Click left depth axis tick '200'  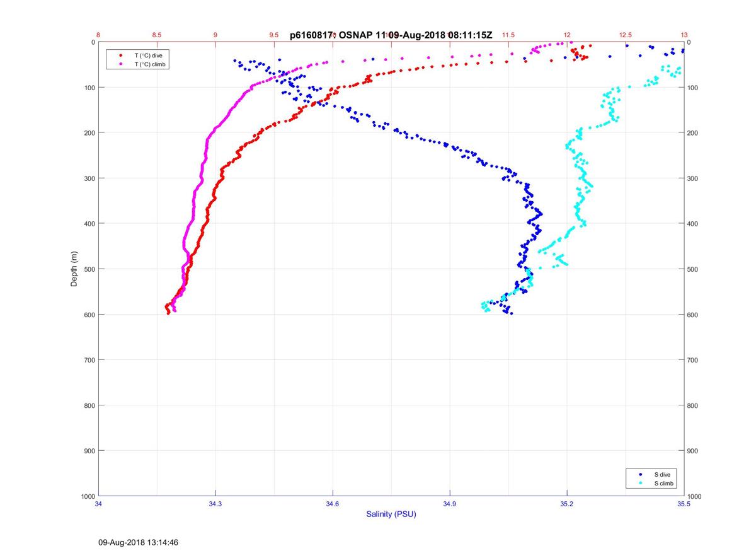tap(89, 133)
